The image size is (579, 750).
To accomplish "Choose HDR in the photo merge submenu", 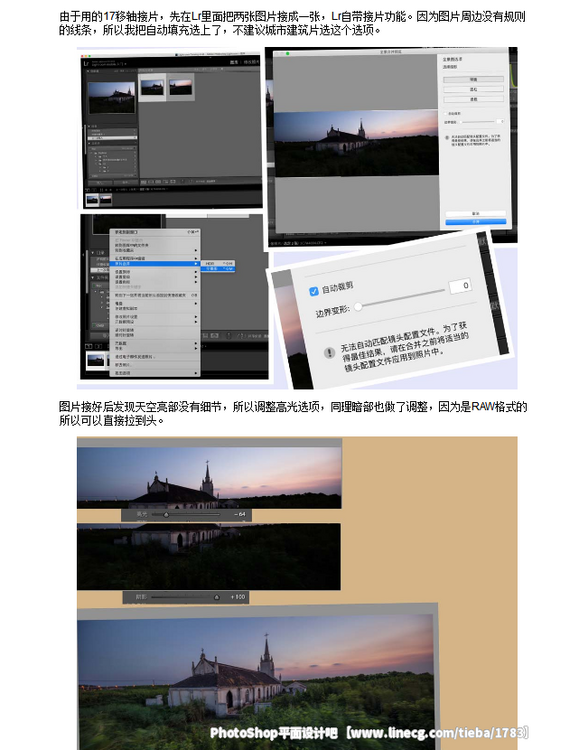I will [x=218, y=264].
